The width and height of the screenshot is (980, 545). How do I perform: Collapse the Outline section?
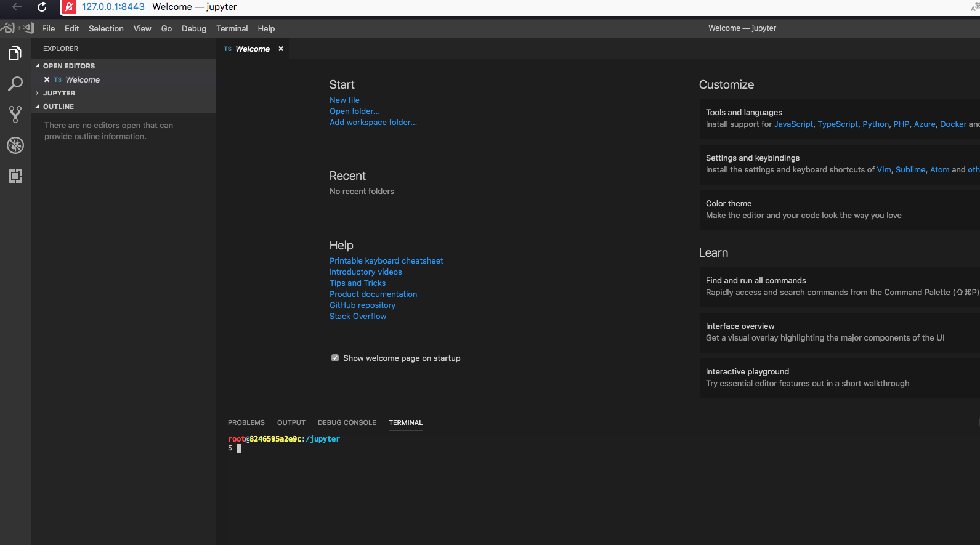[x=123, y=107]
